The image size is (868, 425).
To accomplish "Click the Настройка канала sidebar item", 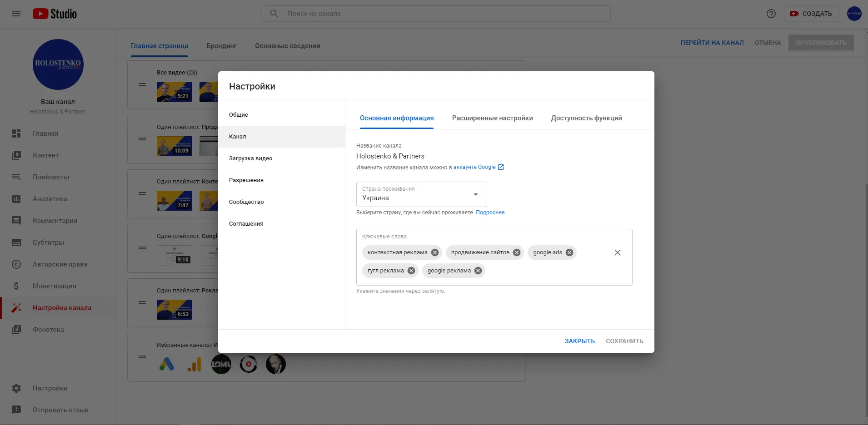I will click(x=58, y=308).
